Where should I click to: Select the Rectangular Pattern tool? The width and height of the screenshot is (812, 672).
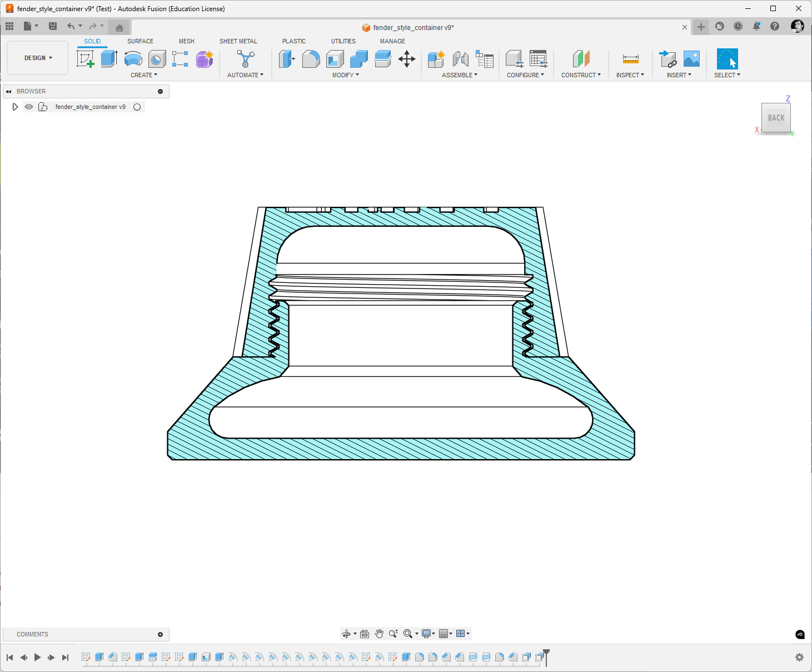tap(180, 58)
